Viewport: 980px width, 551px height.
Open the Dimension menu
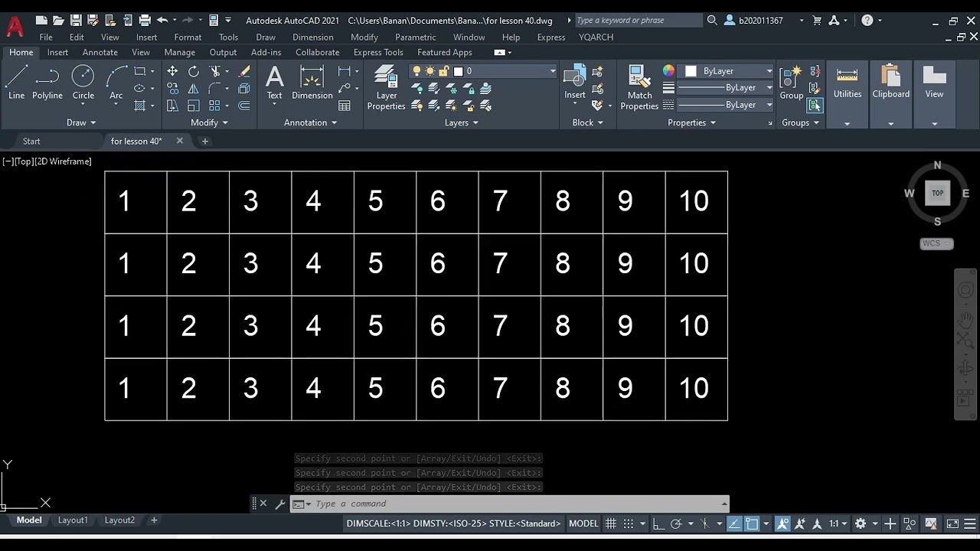pyautogui.click(x=312, y=37)
